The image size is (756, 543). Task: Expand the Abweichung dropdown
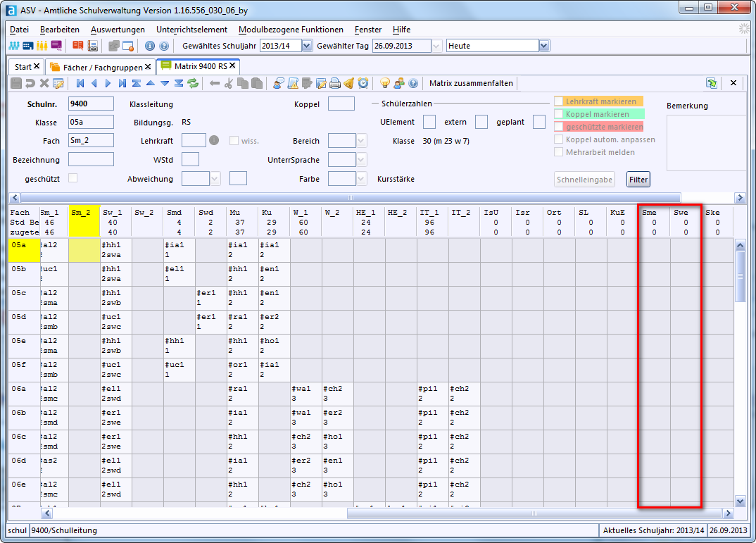(215, 179)
